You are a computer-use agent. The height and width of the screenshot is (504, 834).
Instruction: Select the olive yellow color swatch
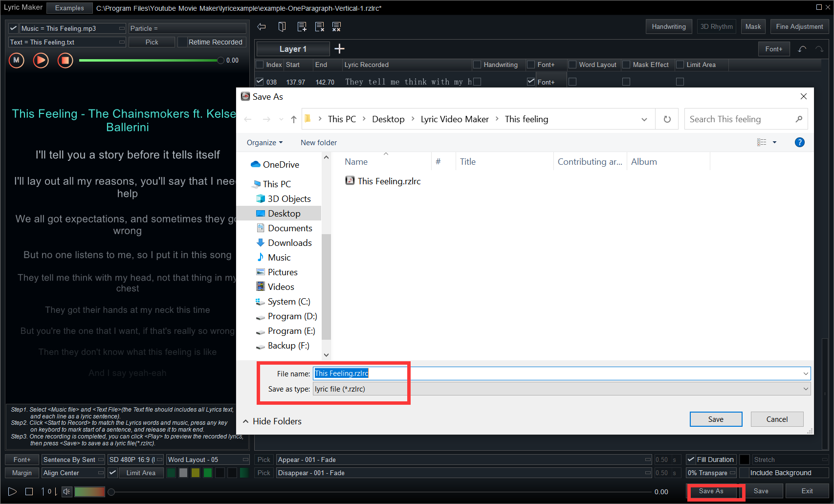coord(196,473)
